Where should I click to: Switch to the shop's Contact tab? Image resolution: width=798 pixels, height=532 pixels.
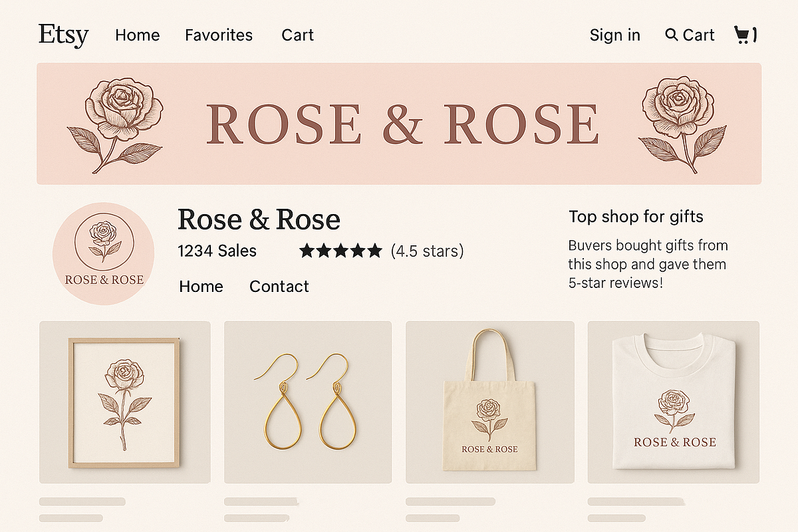click(279, 287)
